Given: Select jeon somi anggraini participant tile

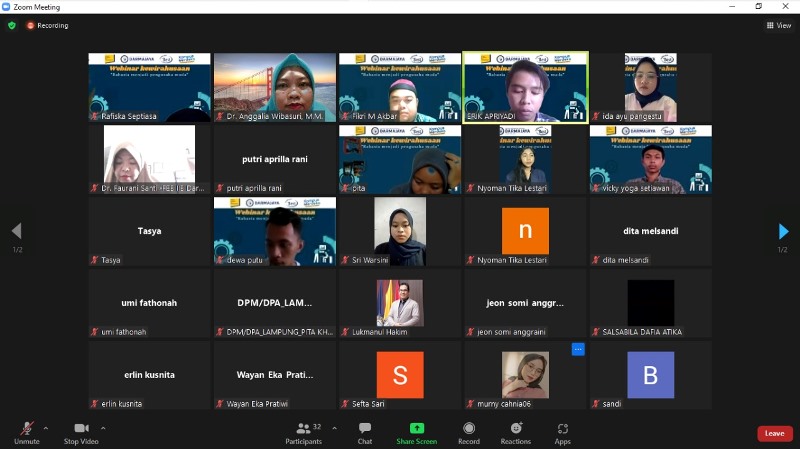Looking at the screenshot, I should coord(526,303).
